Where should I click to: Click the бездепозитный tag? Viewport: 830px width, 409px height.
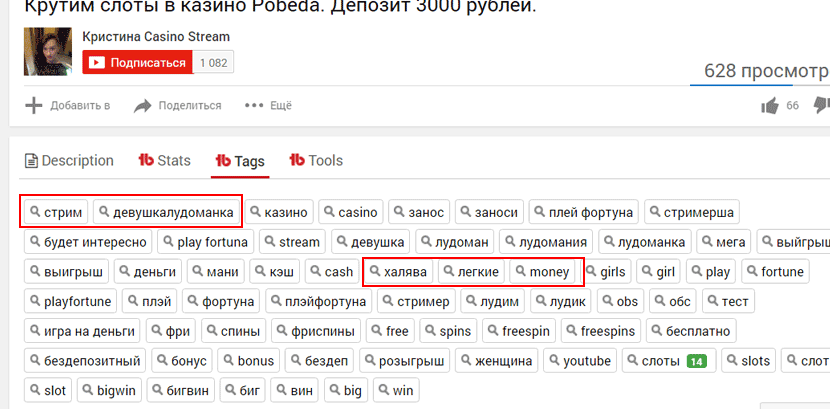(x=85, y=360)
